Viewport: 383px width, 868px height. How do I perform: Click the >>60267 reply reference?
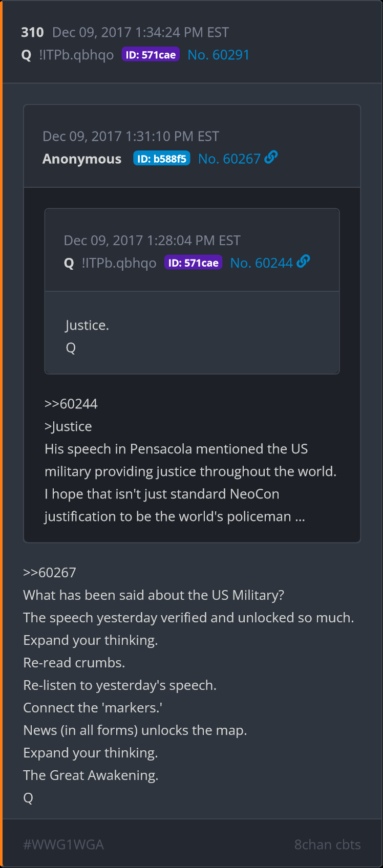pos(50,572)
